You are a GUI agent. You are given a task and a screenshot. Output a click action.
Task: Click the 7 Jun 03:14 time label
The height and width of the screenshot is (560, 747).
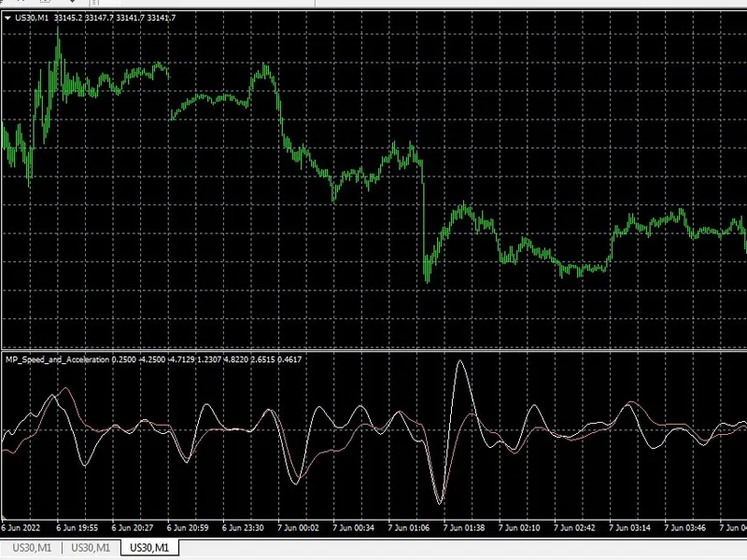point(629,527)
